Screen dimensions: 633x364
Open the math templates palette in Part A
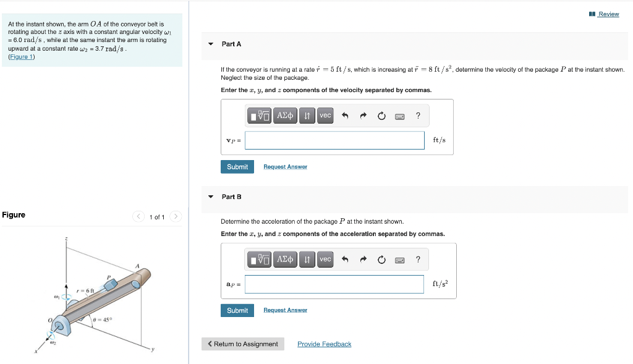pos(259,116)
